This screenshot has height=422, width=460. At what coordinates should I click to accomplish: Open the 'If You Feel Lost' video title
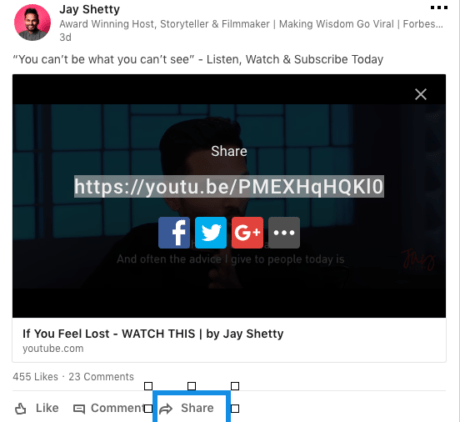pyautogui.click(x=153, y=334)
